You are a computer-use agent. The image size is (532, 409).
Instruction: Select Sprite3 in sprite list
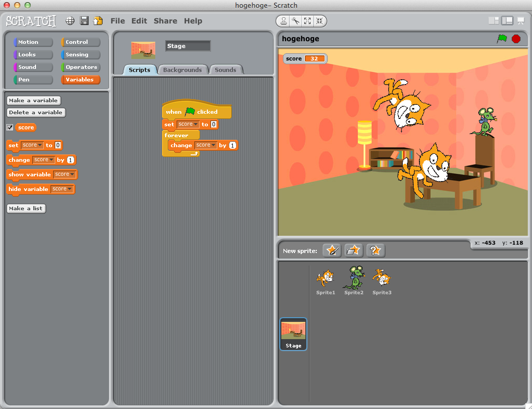click(x=382, y=281)
